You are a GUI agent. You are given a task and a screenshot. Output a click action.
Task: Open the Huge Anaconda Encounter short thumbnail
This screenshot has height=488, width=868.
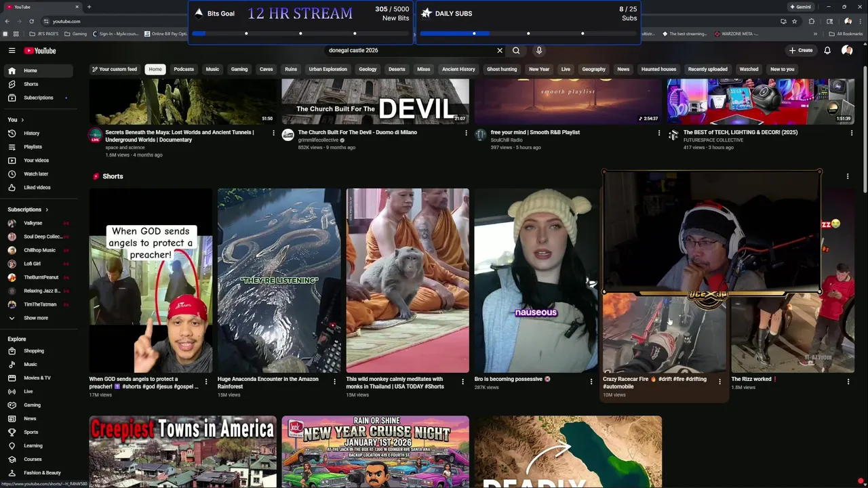point(279,281)
